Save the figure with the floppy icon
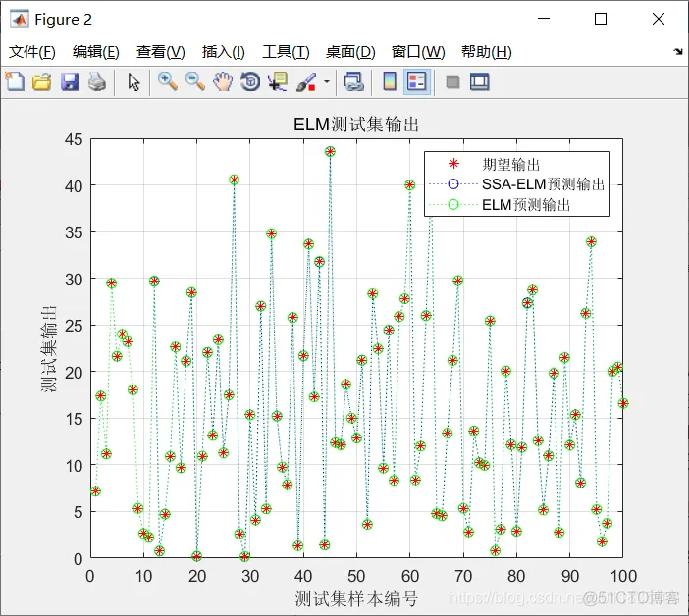The width and height of the screenshot is (689, 616). 70,81
